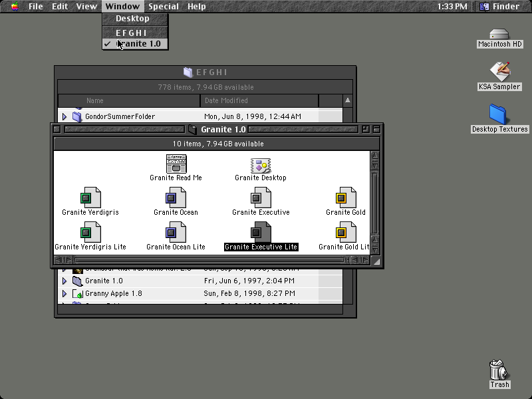
Task: Click the EFGHI window title bar text
Action: pyautogui.click(x=211, y=72)
